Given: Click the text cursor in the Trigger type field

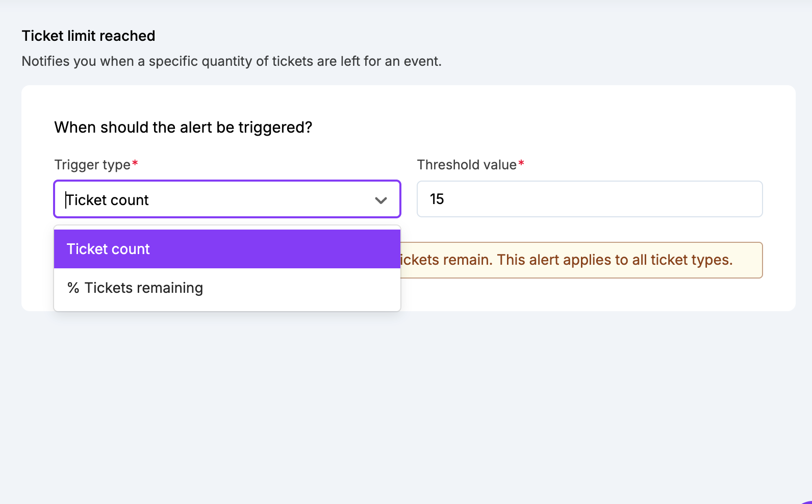Looking at the screenshot, I should pyautogui.click(x=66, y=200).
